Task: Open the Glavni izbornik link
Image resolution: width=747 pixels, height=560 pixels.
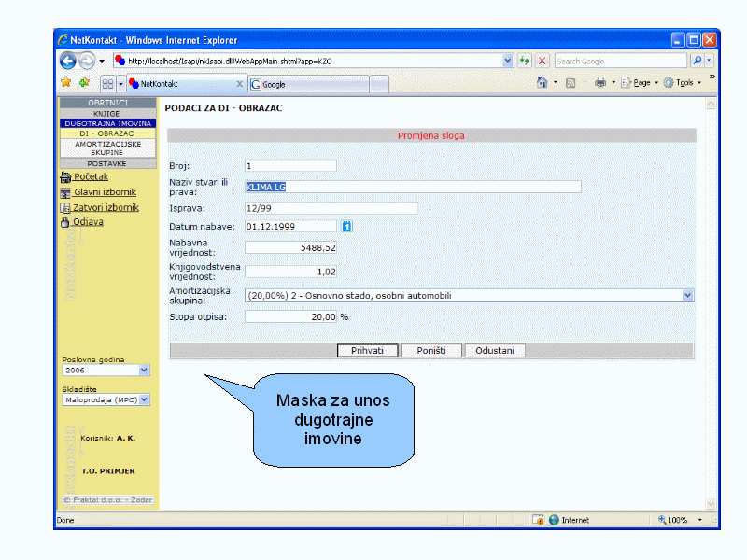Action: click(x=105, y=192)
